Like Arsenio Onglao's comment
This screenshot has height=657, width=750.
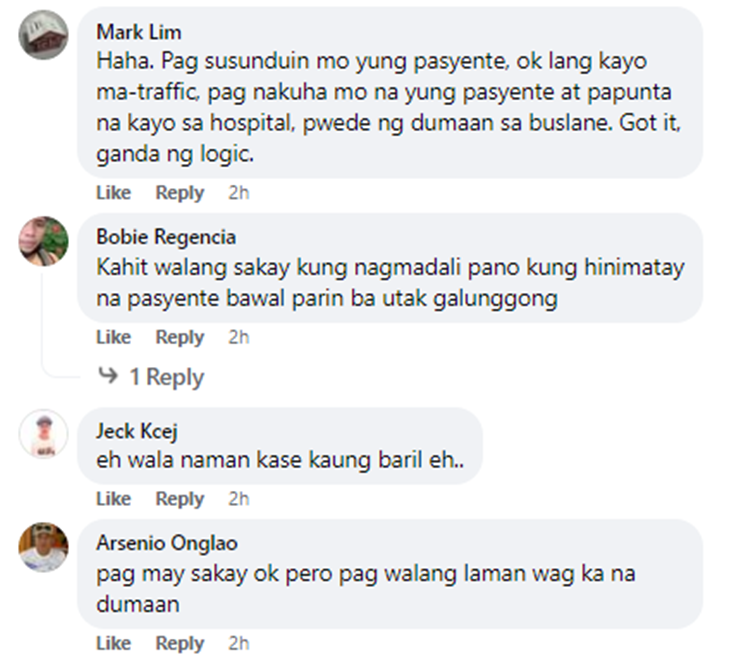[113, 643]
